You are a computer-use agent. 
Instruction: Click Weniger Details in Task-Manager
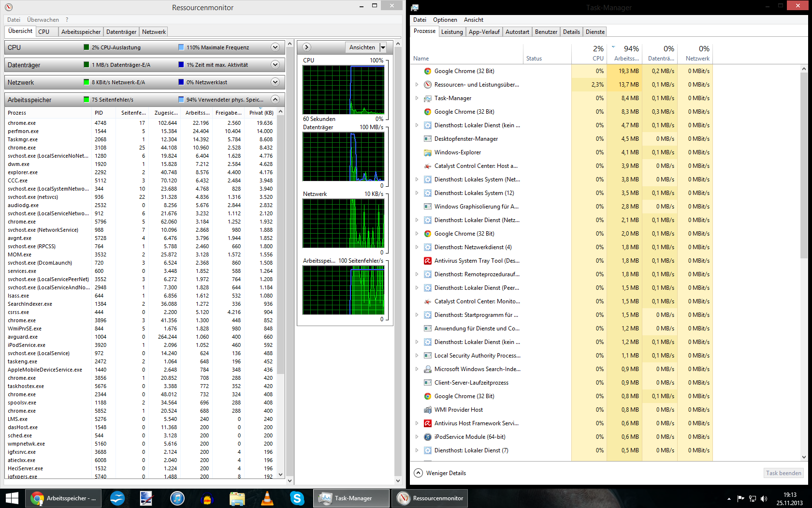click(x=440, y=473)
